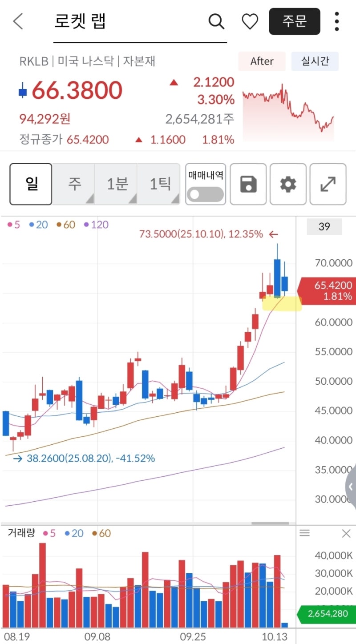Enable the 매매내역 trade history switch
The width and height of the screenshot is (356, 644).
pos(205,192)
